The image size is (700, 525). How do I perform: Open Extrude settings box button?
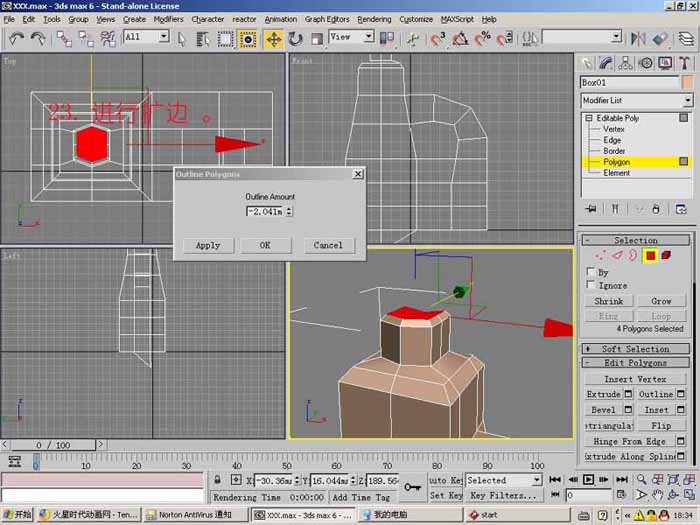click(628, 394)
